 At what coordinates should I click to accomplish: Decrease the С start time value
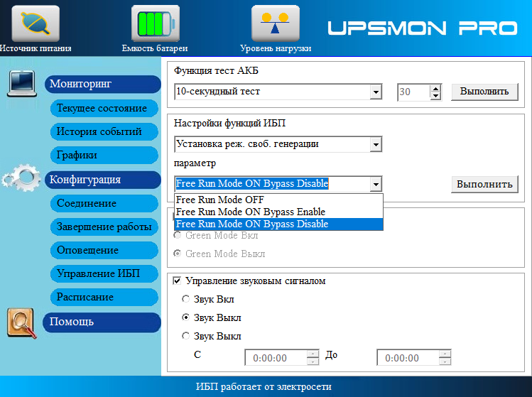(313, 361)
